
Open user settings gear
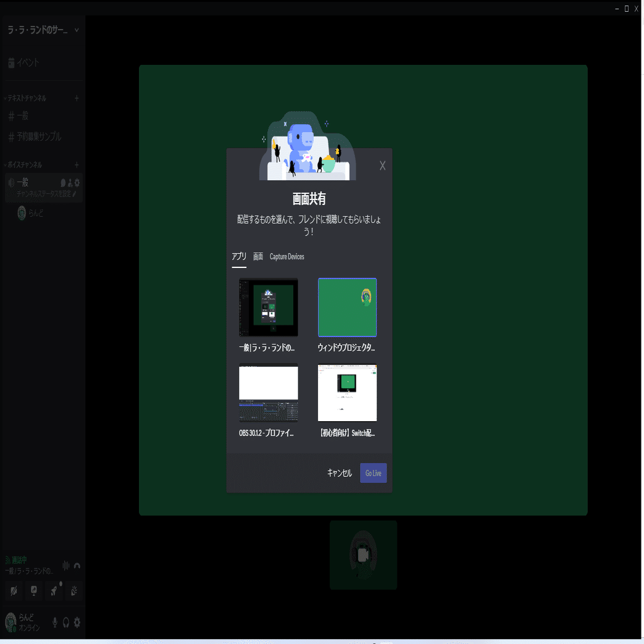pos(77,622)
